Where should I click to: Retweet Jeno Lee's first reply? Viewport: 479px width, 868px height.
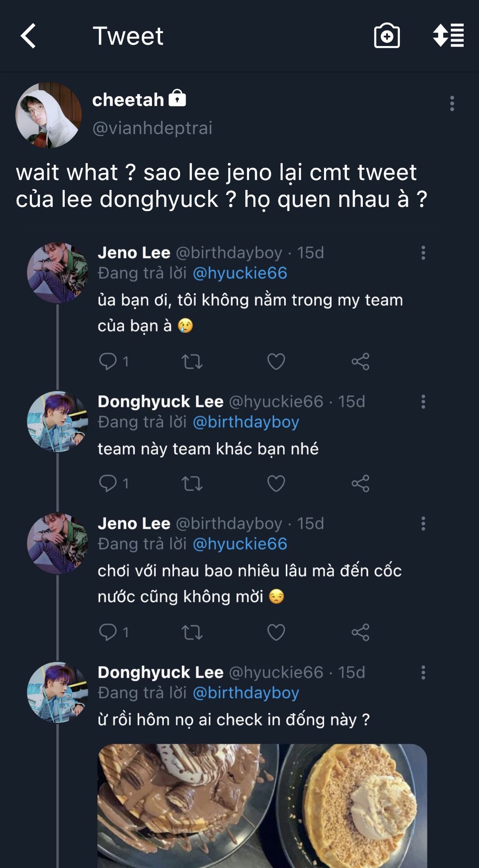click(192, 362)
